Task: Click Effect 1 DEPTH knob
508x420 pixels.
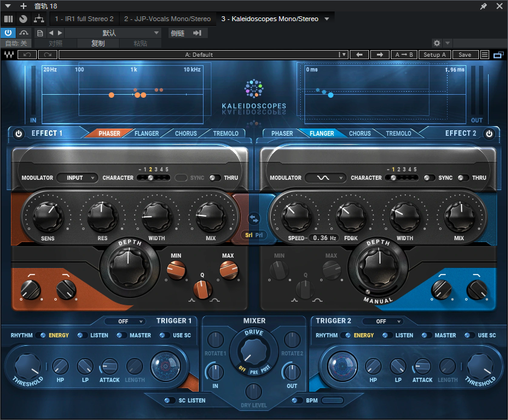Action: coord(129,269)
